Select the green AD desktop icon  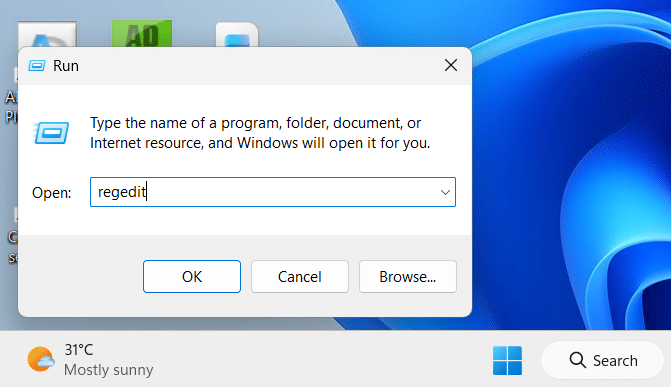click(x=142, y=33)
